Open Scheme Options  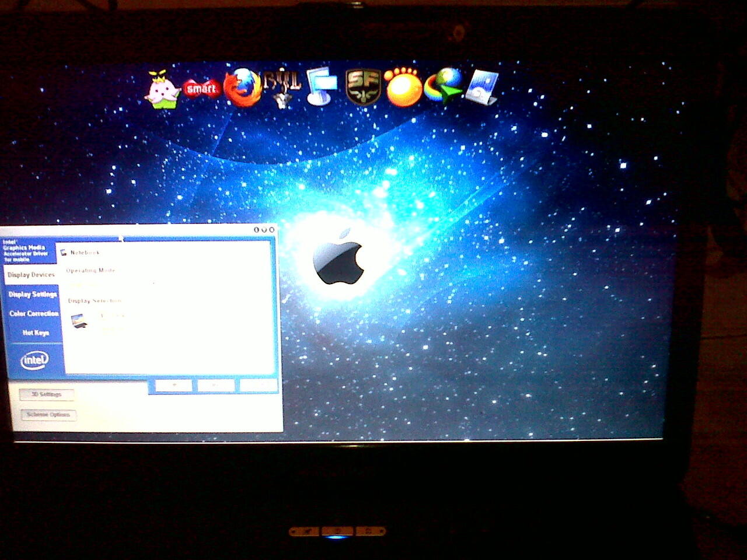[x=48, y=415]
